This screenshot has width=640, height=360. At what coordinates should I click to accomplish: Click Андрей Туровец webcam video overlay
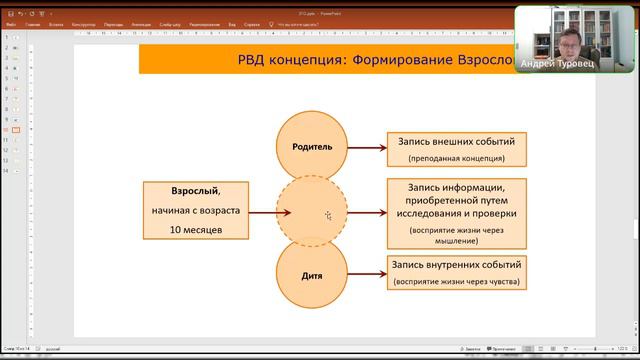pos(575,39)
